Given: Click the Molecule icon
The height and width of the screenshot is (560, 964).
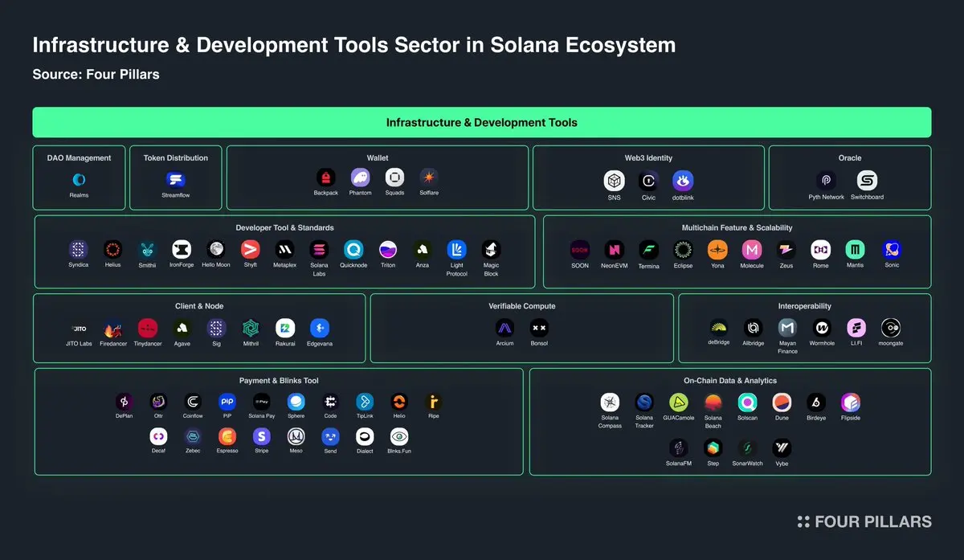Looking at the screenshot, I should tap(752, 249).
